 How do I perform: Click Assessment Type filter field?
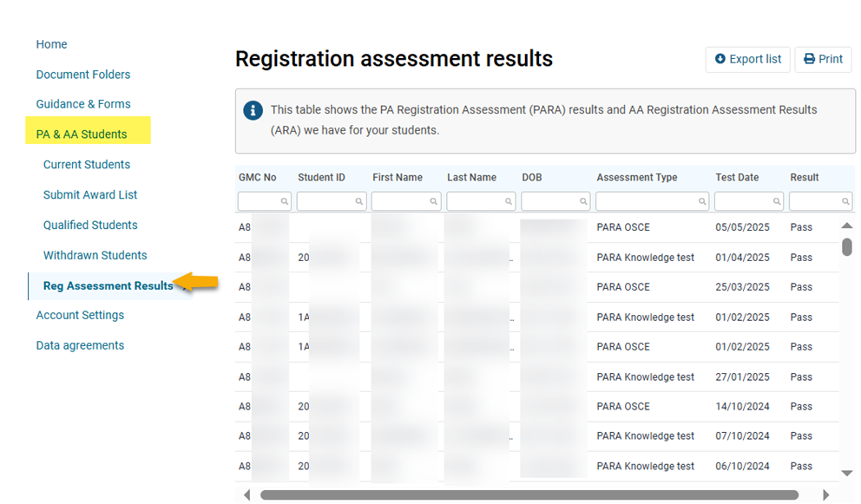tap(653, 201)
